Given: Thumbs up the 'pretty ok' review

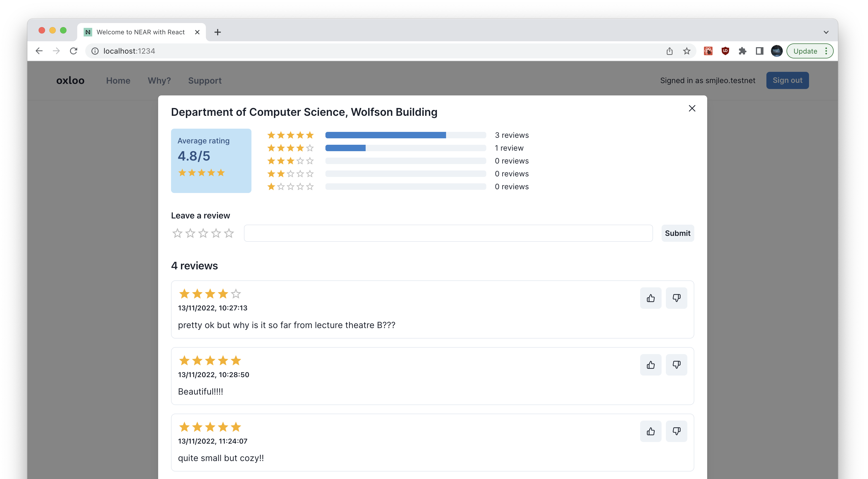Looking at the screenshot, I should pos(650,298).
